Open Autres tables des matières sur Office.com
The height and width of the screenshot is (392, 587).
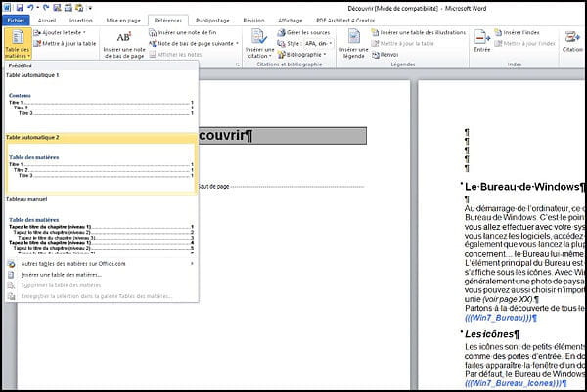tap(101, 264)
